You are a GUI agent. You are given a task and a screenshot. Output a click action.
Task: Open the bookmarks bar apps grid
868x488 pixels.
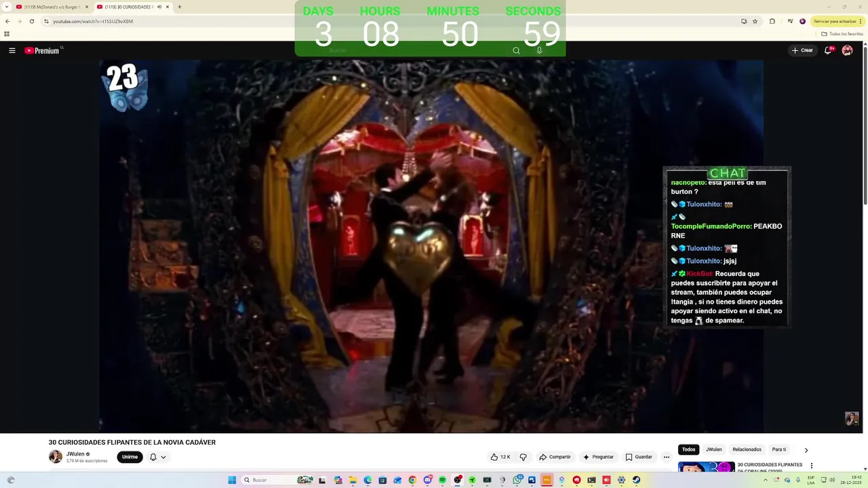coord(7,34)
